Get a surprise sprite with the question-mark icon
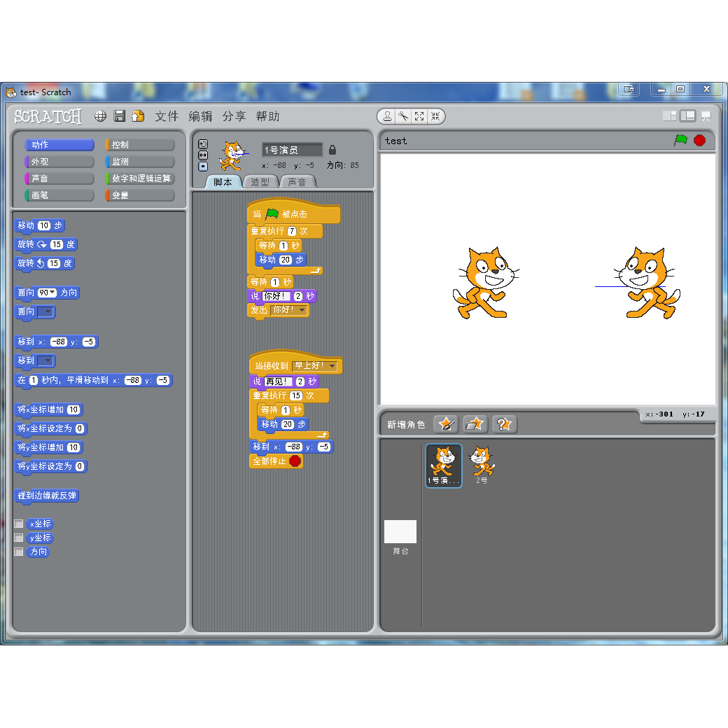Screen dimensions: 728x728 (504, 424)
